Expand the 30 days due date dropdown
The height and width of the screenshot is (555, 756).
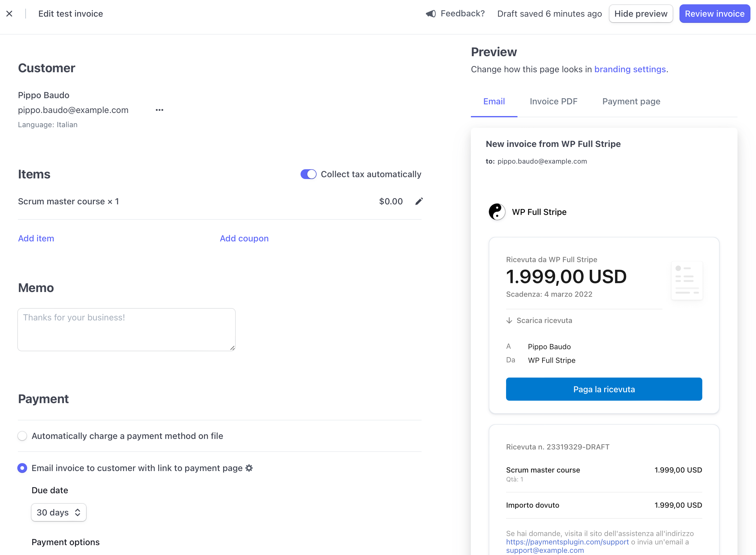(59, 513)
